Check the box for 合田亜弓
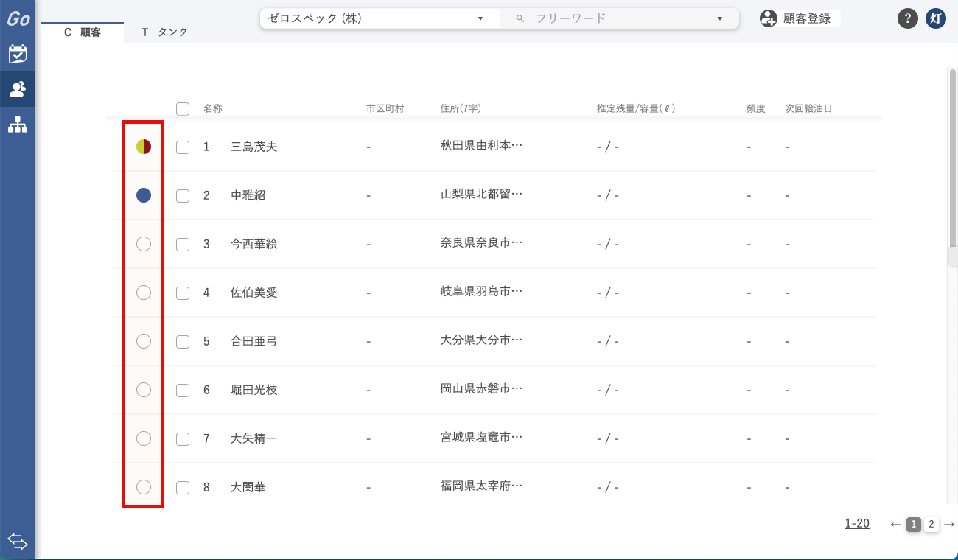958x560 pixels. (183, 342)
